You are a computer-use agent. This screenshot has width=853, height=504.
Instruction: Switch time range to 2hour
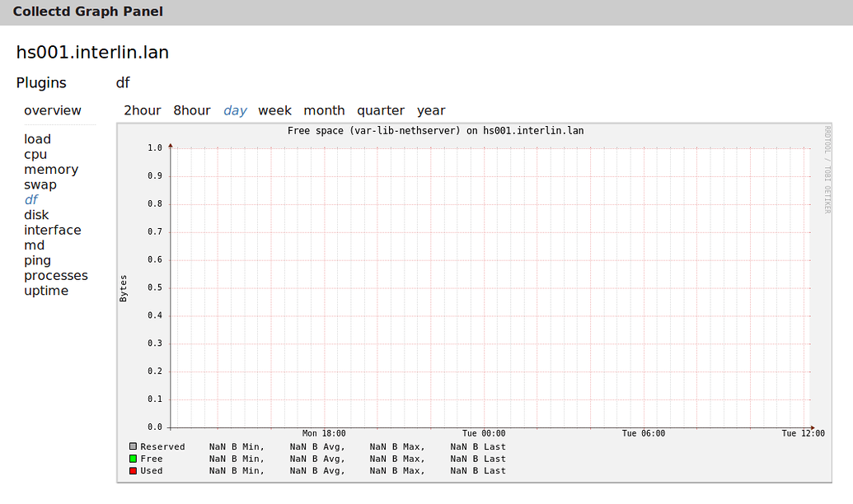(143, 110)
